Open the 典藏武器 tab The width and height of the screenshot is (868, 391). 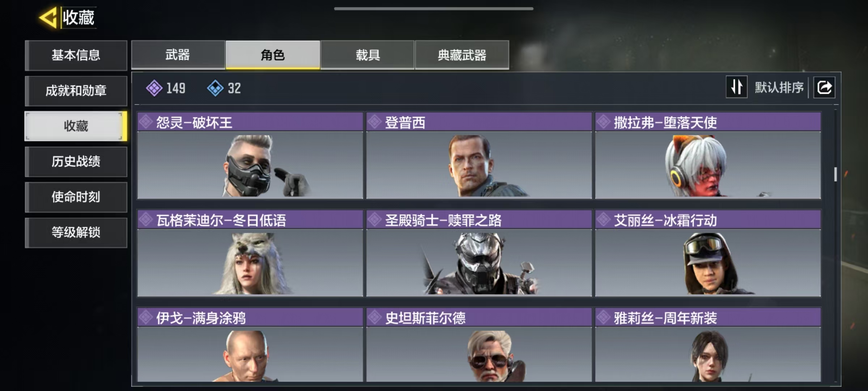pyautogui.click(x=462, y=55)
